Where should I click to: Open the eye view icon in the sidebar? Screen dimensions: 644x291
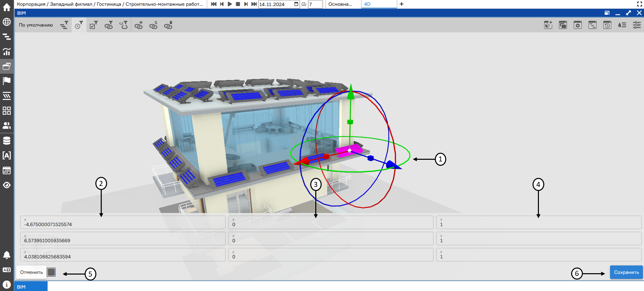[x=7, y=185]
